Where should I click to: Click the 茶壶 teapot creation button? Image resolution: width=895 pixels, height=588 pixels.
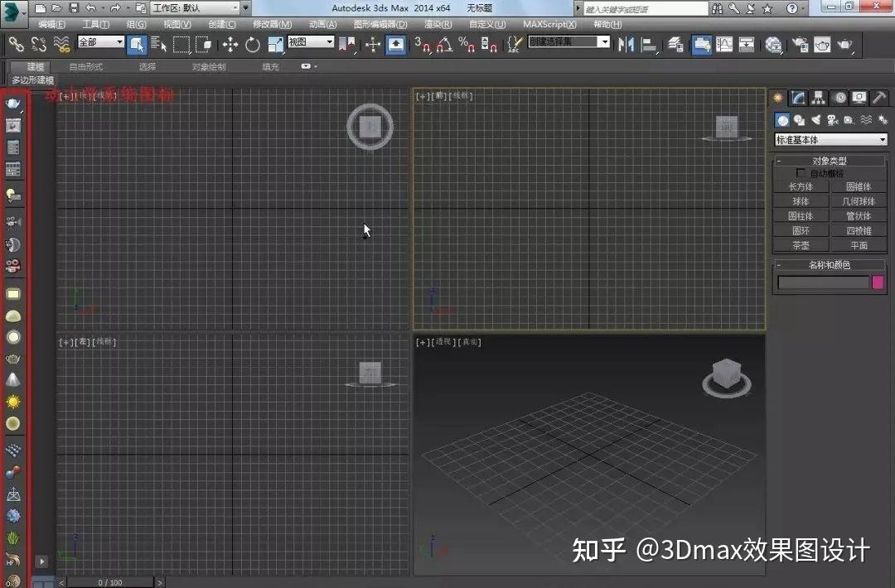coord(801,245)
